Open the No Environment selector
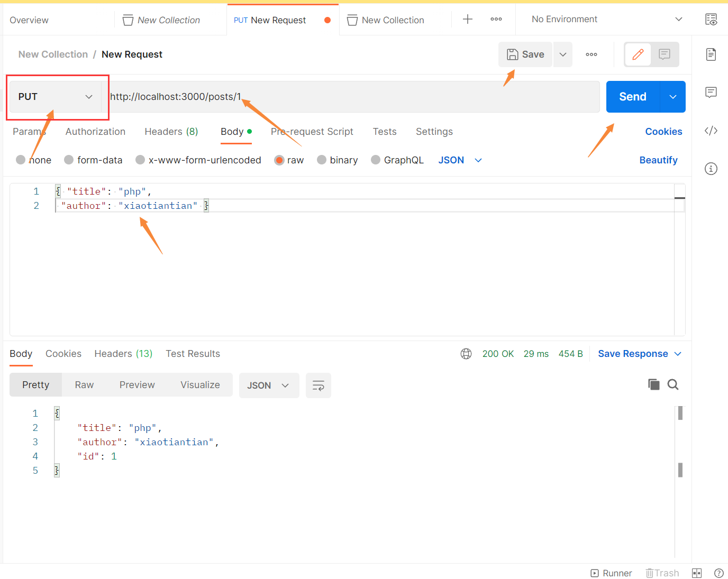Image resolution: width=728 pixels, height=579 pixels. pos(606,20)
